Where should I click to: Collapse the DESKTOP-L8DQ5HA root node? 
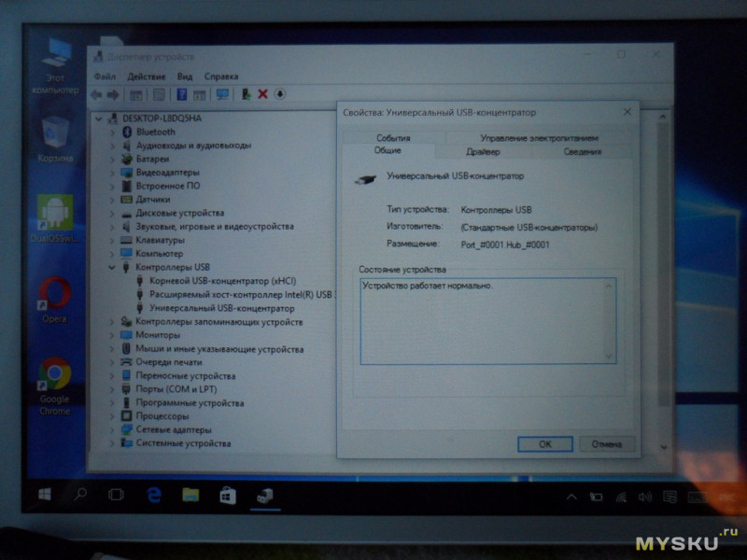99,119
